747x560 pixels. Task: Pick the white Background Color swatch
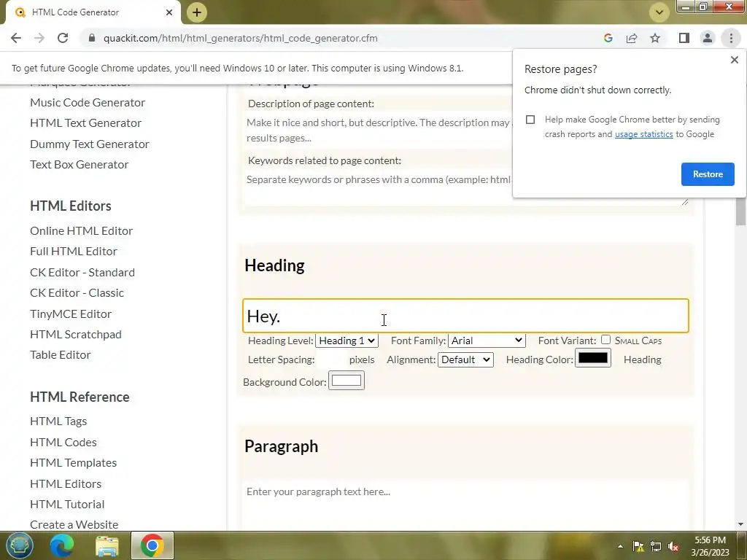pyautogui.click(x=347, y=381)
